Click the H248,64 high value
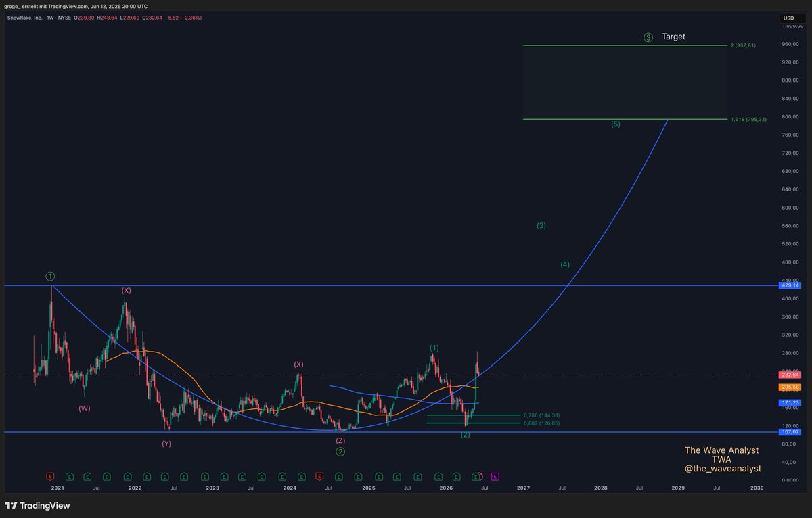The width and height of the screenshot is (812, 518). pyautogui.click(x=108, y=18)
